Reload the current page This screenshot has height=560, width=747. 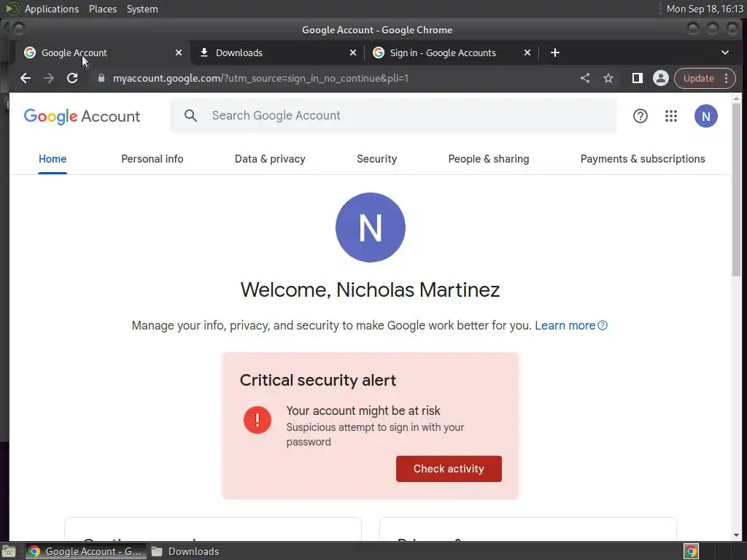click(72, 78)
